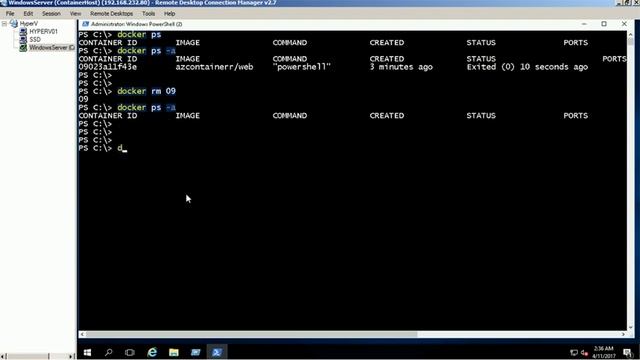Open the Tools menu

(148, 13)
